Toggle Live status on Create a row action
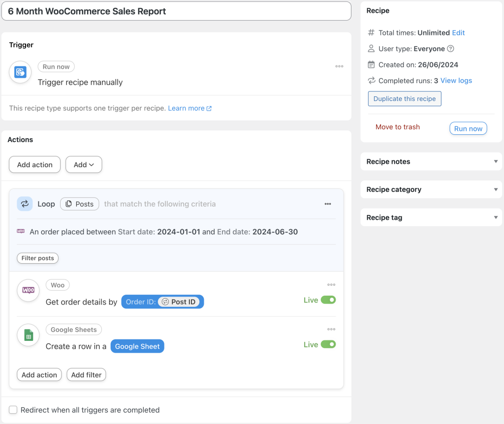The height and width of the screenshot is (424, 504). 329,344
